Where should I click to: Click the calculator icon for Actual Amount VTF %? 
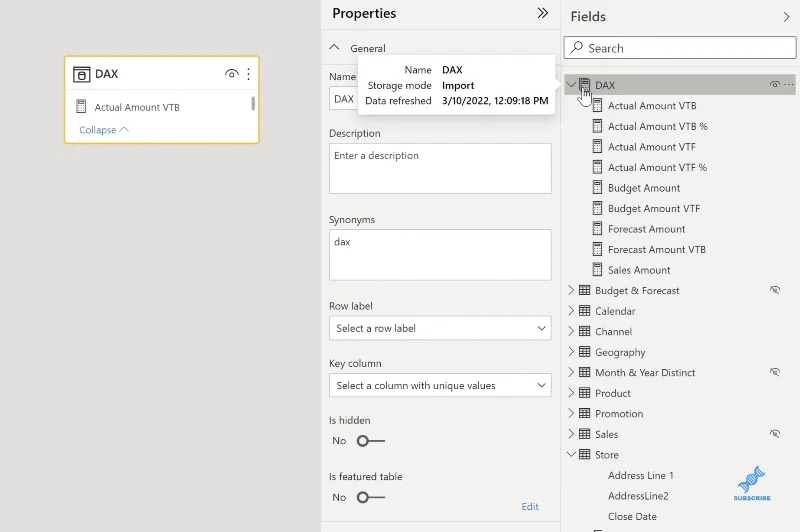pos(597,167)
